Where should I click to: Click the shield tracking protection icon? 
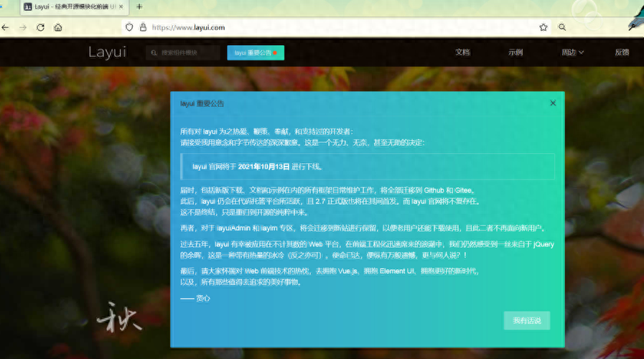point(129,27)
